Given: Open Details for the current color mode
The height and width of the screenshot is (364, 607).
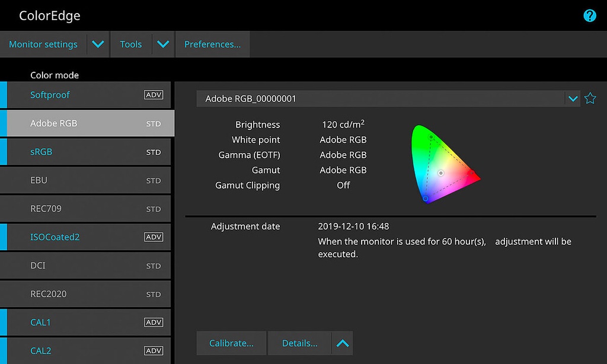Looking at the screenshot, I should pos(299,343).
